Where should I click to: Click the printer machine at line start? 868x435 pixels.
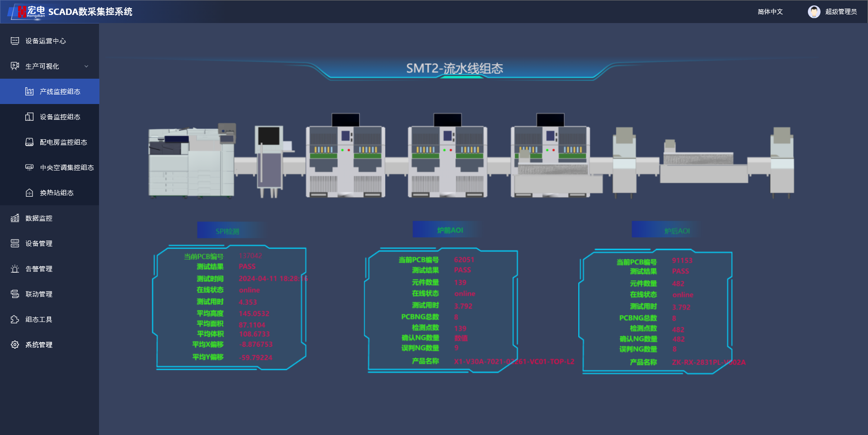pyautogui.click(x=192, y=163)
